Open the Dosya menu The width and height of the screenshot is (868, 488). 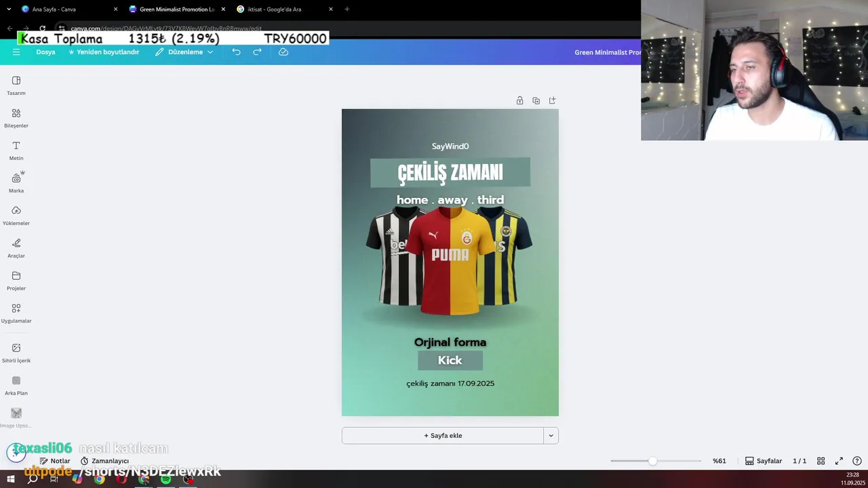pyautogui.click(x=45, y=52)
